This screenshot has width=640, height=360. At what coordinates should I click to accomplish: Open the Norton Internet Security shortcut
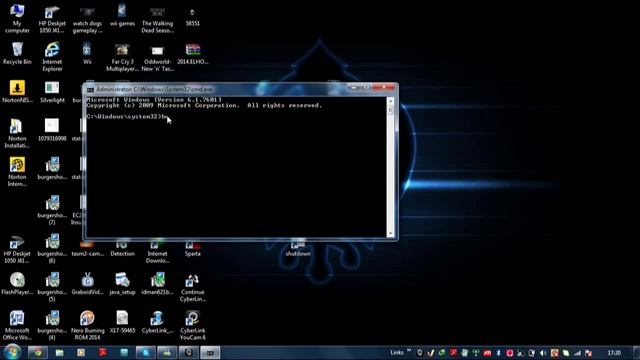pyautogui.click(x=17, y=172)
